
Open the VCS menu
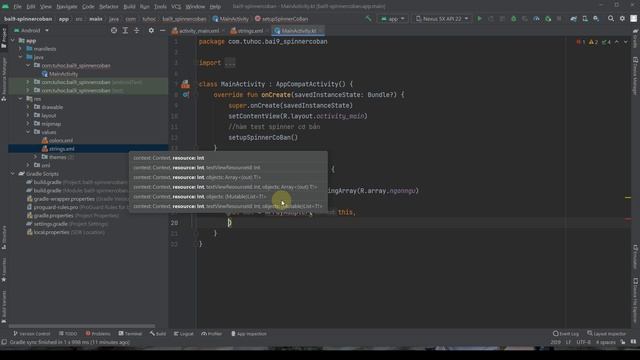point(176,7)
